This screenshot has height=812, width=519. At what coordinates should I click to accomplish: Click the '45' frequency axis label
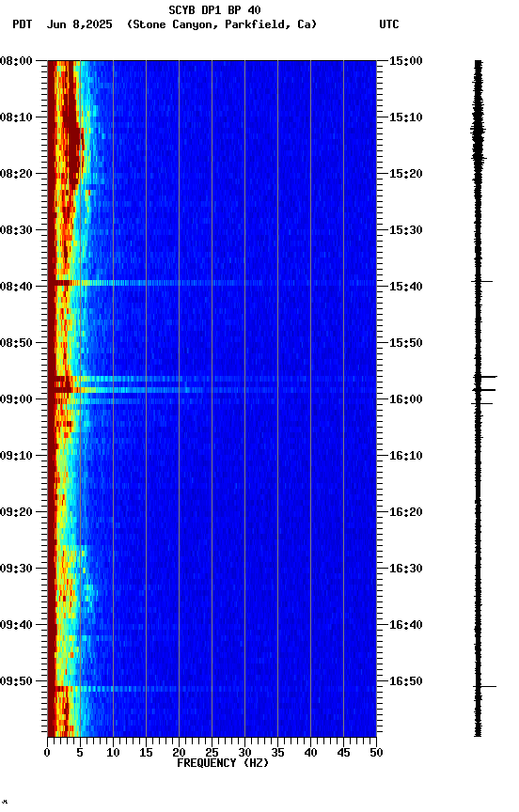343,753
